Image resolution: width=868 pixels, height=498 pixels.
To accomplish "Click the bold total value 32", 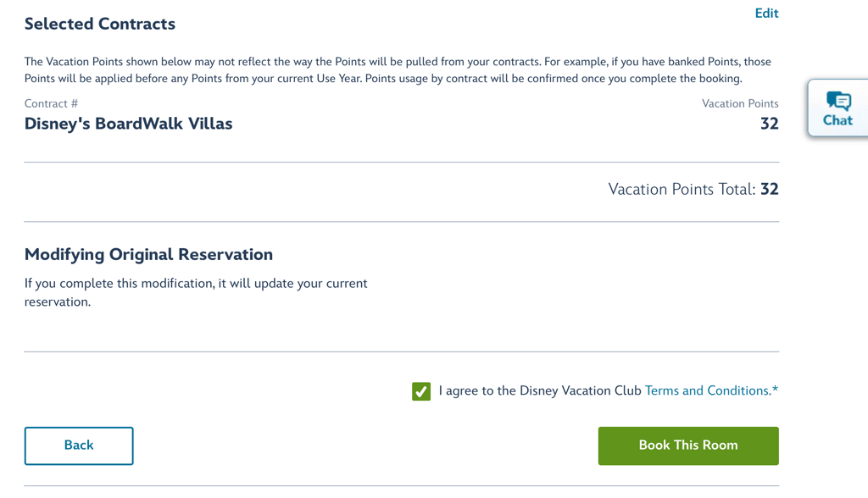I will coord(769,189).
